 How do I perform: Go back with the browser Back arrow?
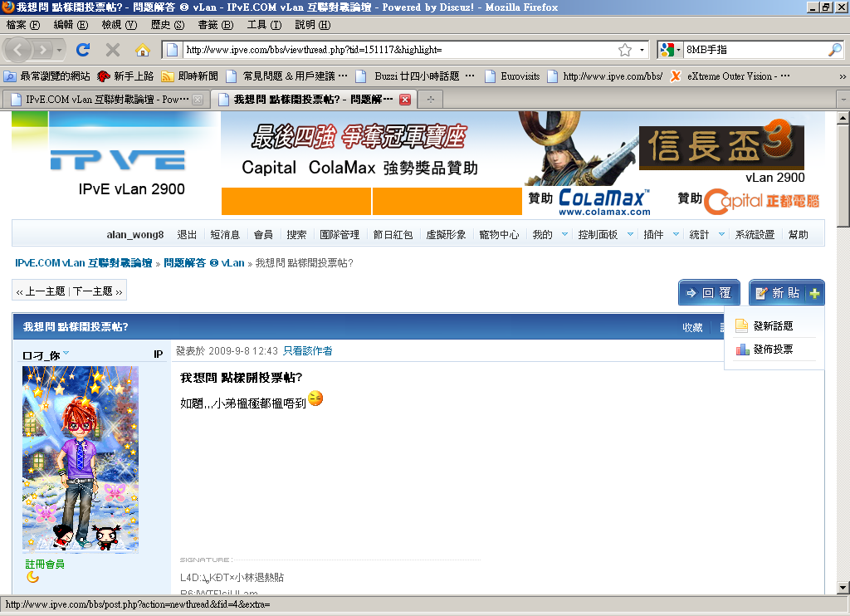18,50
